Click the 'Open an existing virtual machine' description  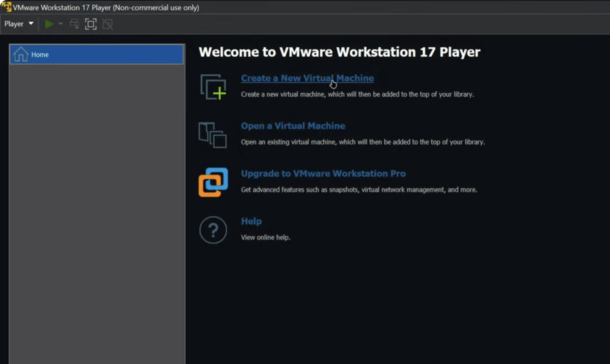363,142
